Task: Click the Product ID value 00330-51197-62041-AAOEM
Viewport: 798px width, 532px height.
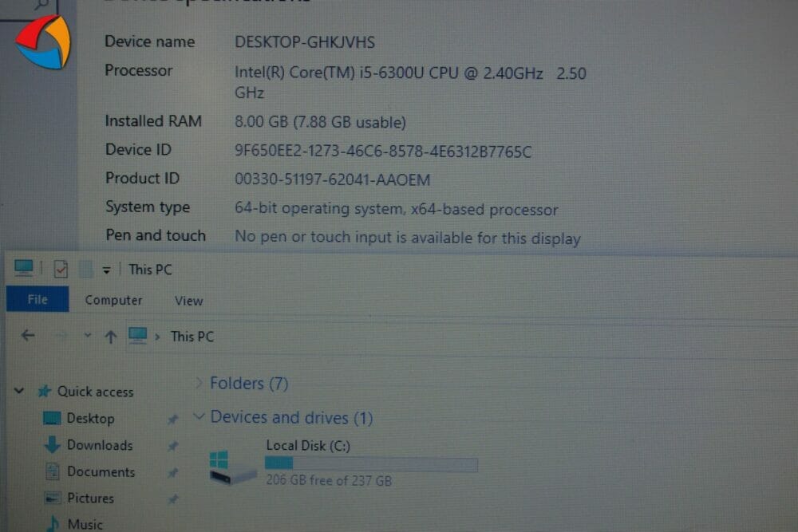Action: tap(332, 179)
